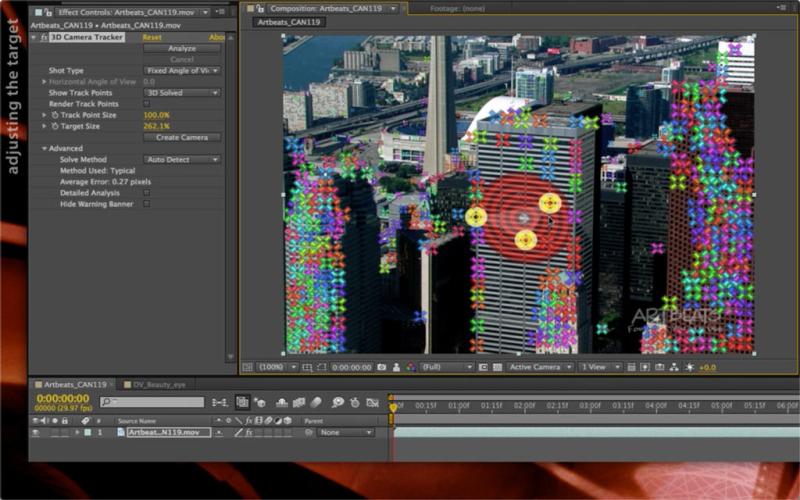Viewport: 800px width, 500px height.
Task: Click the exposure +0.0 value
Action: 708,367
